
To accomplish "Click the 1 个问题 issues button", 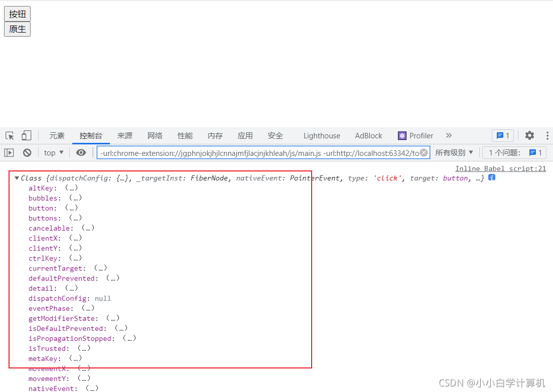I will click(514, 153).
